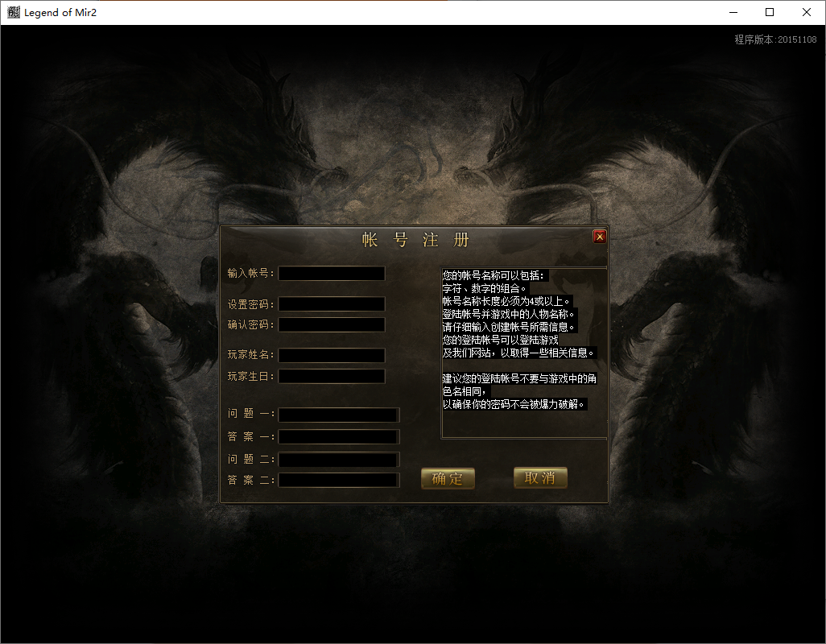Click the 确认密码 confirm password field
The width and height of the screenshot is (826, 644).
click(331, 324)
